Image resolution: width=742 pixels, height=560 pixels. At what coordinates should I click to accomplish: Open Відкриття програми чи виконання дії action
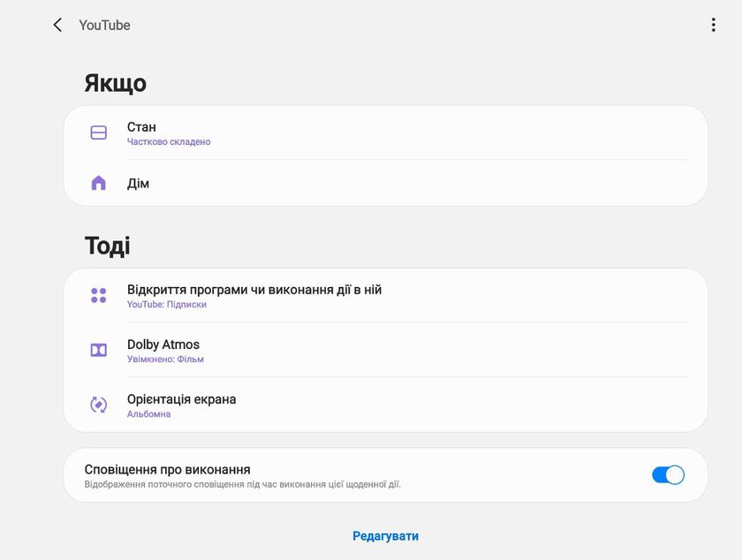pyautogui.click(x=254, y=290)
